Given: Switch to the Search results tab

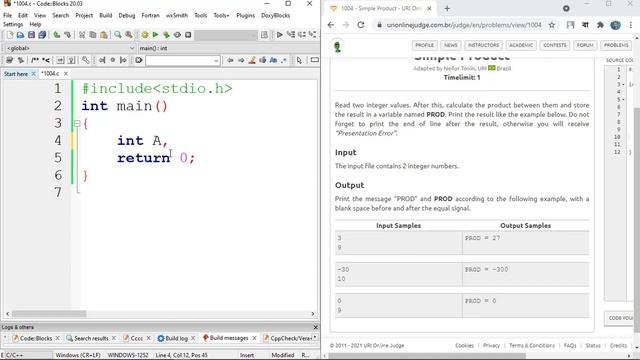Looking at the screenshot, I should tap(91, 338).
